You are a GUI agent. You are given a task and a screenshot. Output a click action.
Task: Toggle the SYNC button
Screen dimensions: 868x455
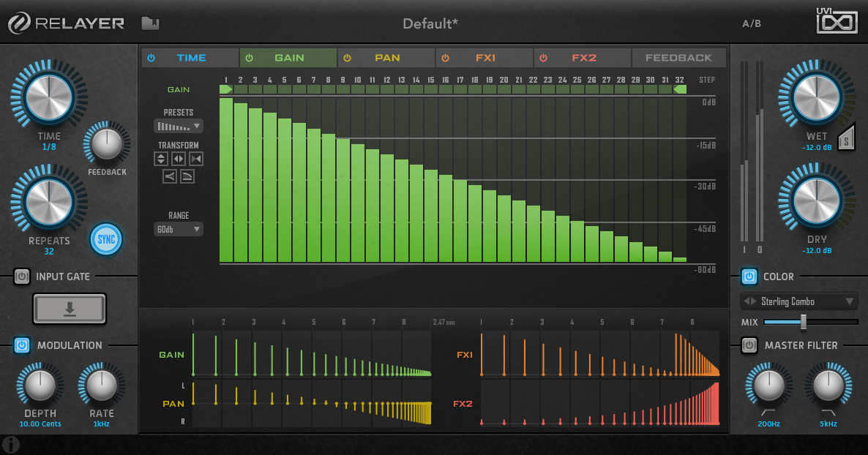[105, 239]
